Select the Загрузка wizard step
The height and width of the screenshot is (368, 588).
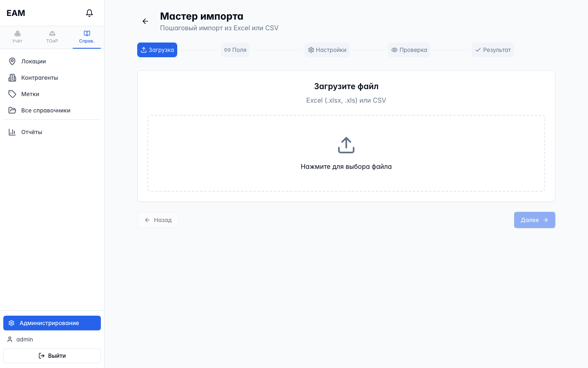[157, 50]
